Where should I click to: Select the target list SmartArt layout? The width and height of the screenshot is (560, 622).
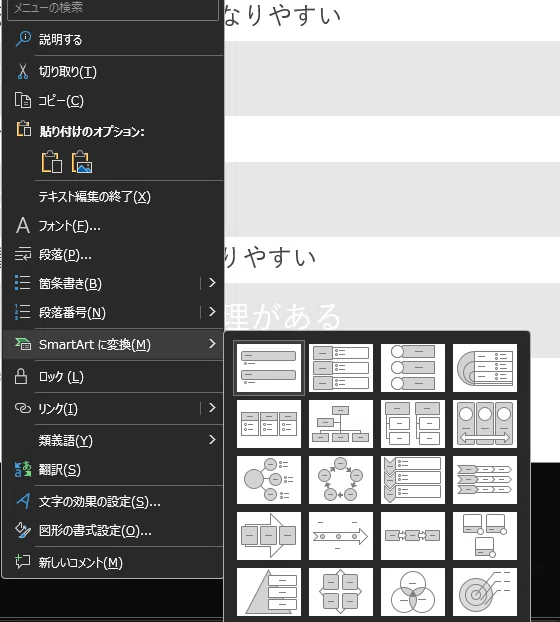[485, 591]
